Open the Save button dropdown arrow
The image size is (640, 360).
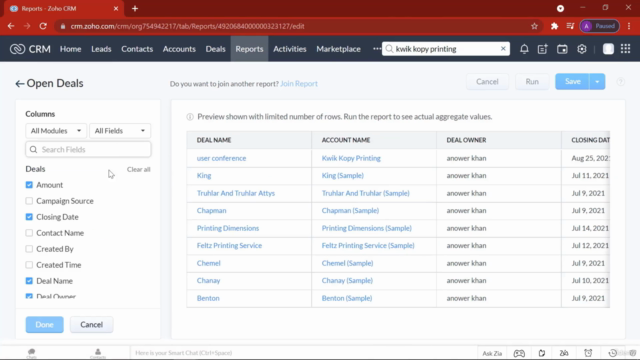[x=597, y=82]
